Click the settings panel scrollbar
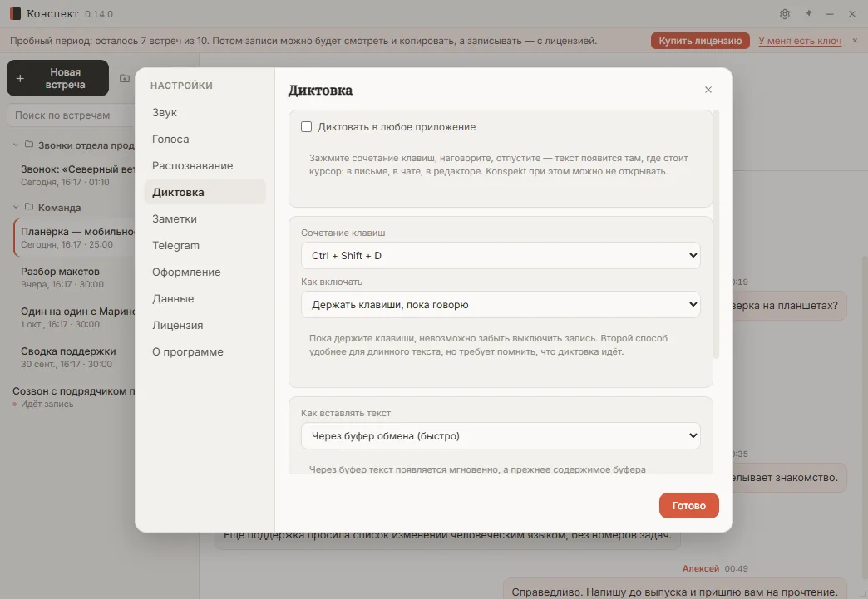This screenshot has width=868, height=599. (x=717, y=234)
